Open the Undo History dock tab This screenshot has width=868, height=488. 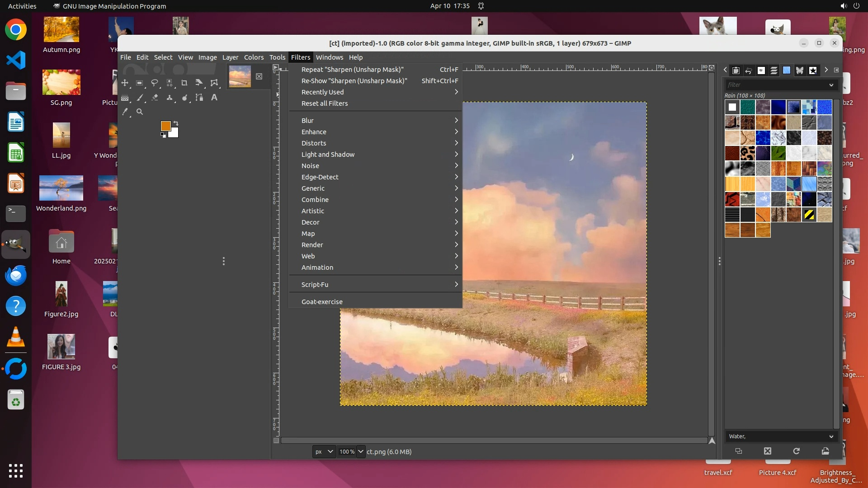(x=749, y=70)
